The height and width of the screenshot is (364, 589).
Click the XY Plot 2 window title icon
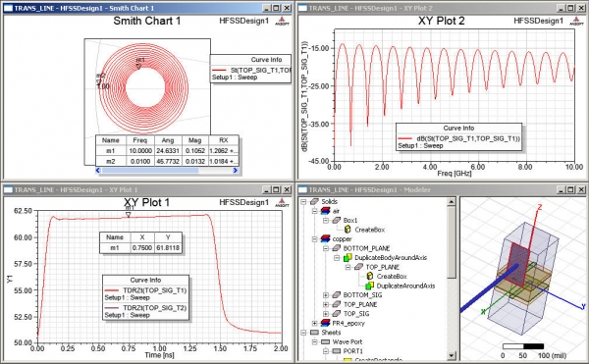(302, 8)
